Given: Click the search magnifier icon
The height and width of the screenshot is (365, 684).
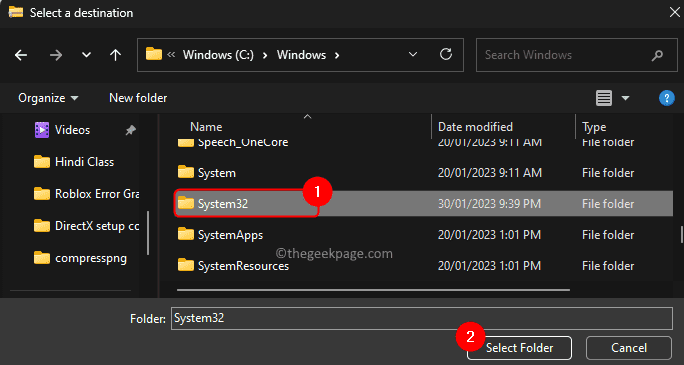Looking at the screenshot, I should [657, 55].
